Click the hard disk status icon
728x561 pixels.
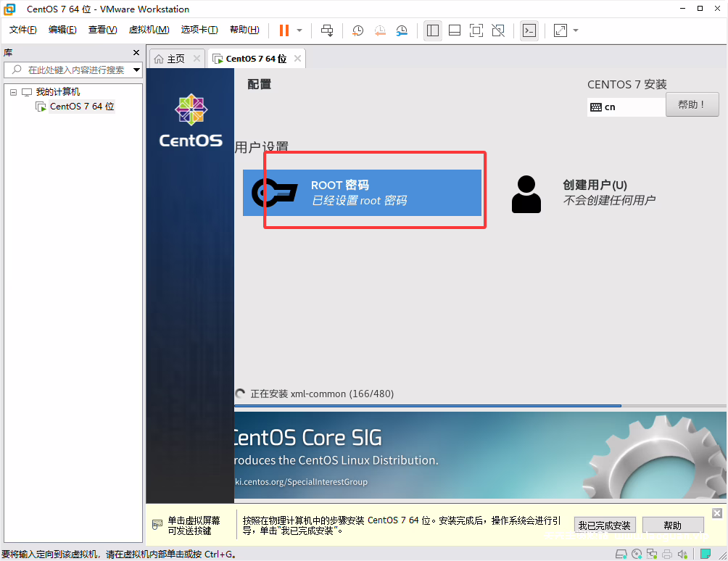(x=621, y=554)
